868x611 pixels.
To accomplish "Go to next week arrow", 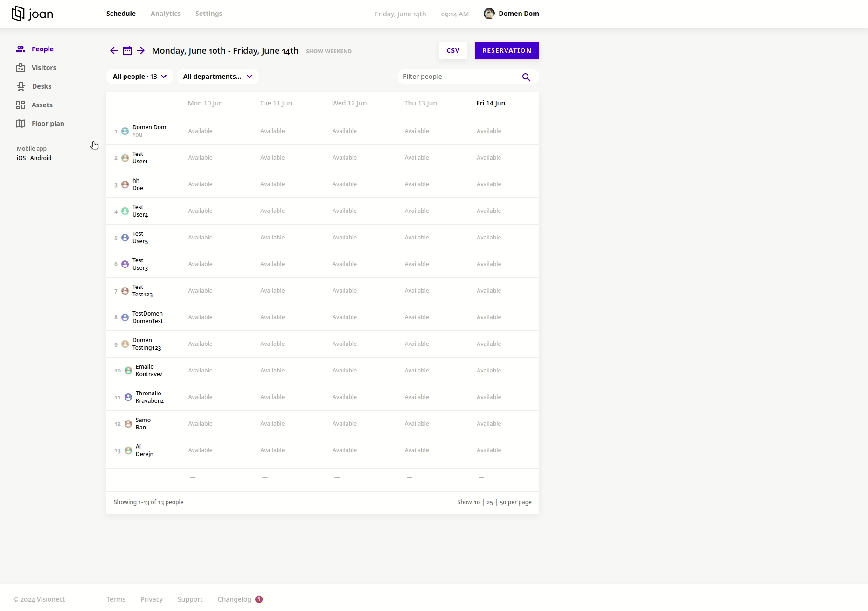I will pos(141,50).
